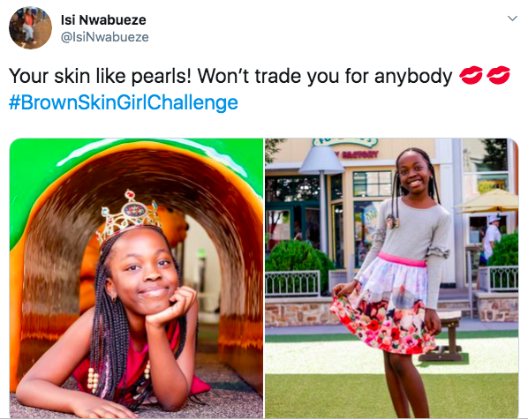This screenshot has width=528, height=420.
Task: Click the beaded braid ends in left photo
Action: [94, 379]
